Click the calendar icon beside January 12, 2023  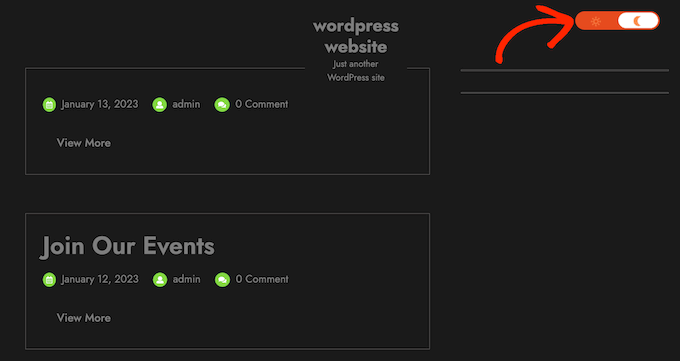pyautogui.click(x=49, y=279)
